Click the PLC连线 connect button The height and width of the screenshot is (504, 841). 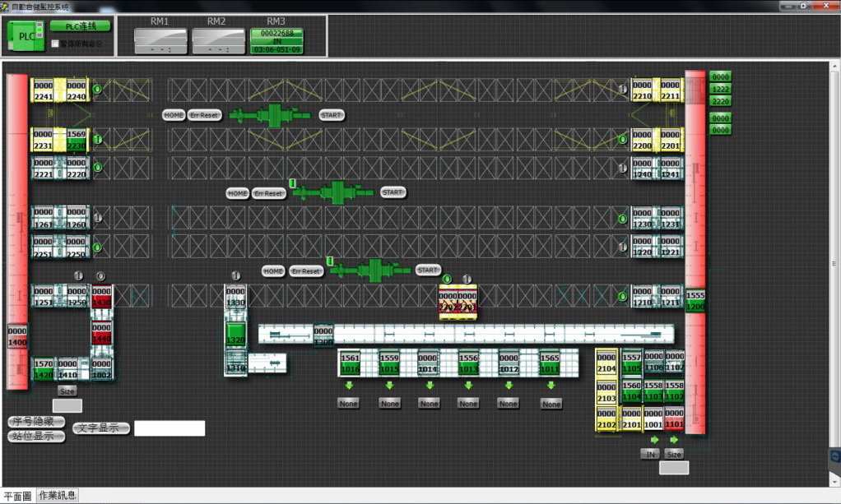(x=80, y=26)
